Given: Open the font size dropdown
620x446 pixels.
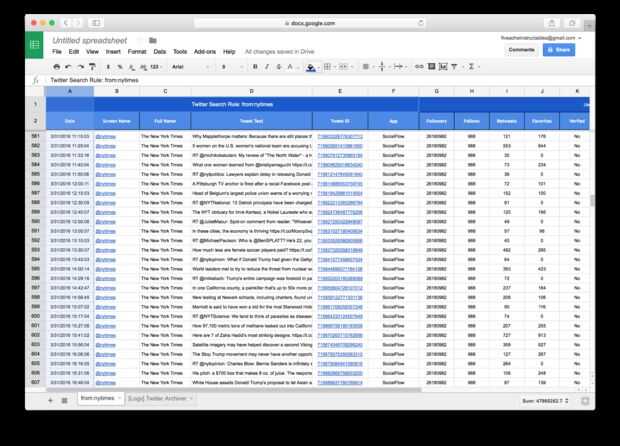Looking at the screenshot, I should click(232, 67).
